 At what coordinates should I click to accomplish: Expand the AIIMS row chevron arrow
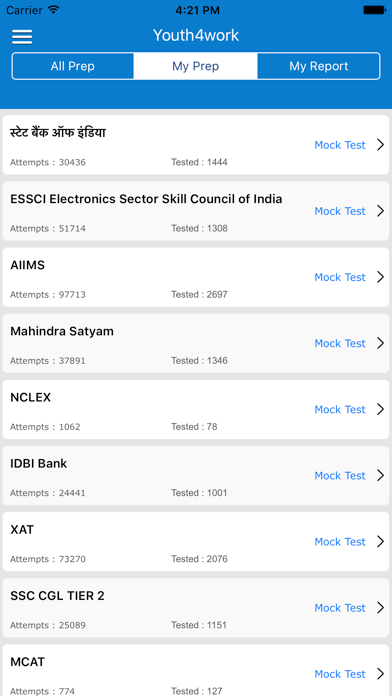click(380, 277)
